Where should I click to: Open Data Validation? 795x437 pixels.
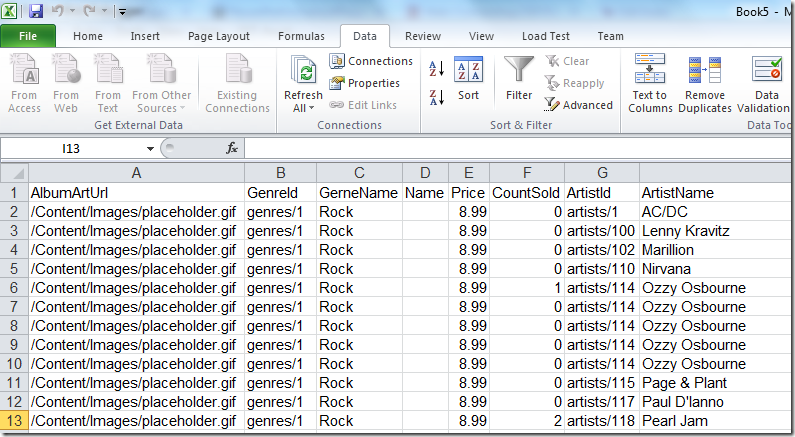click(x=766, y=84)
